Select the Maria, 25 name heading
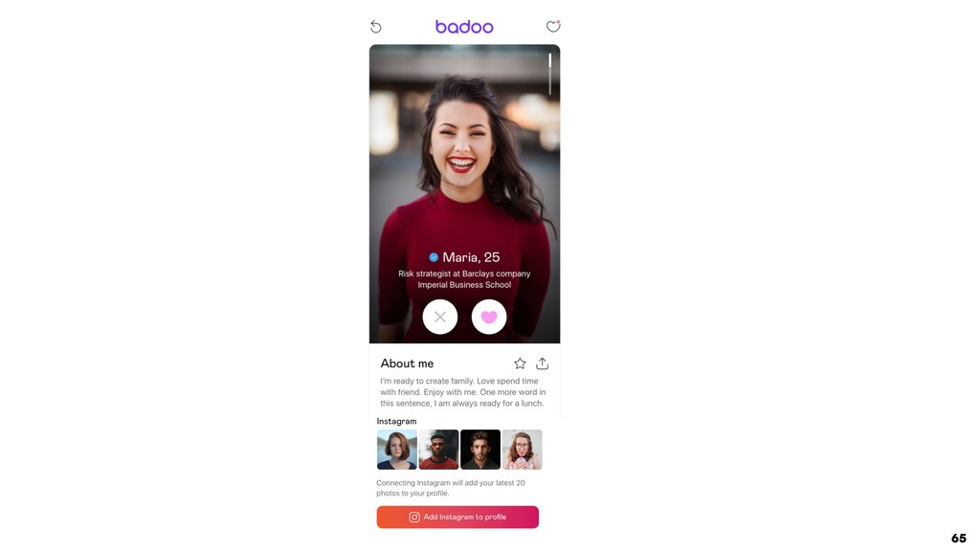This screenshot has width=980, height=551. click(x=471, y=257)
